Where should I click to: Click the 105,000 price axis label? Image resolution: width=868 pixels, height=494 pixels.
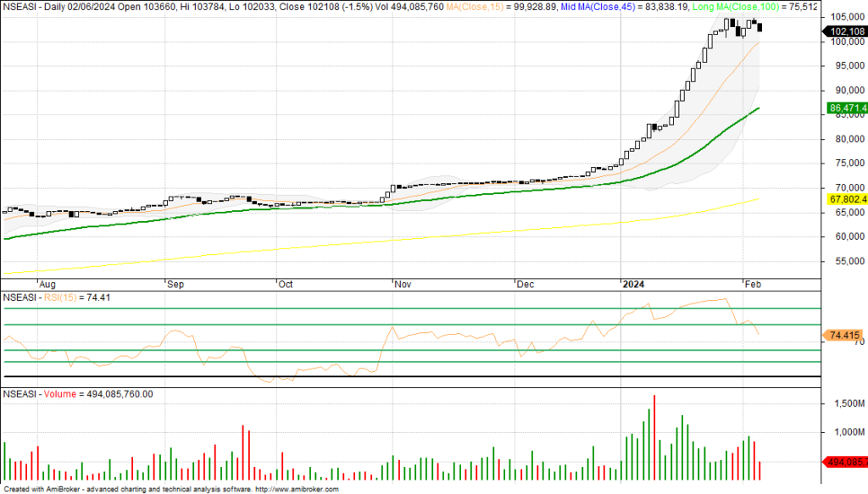point(848,17)
